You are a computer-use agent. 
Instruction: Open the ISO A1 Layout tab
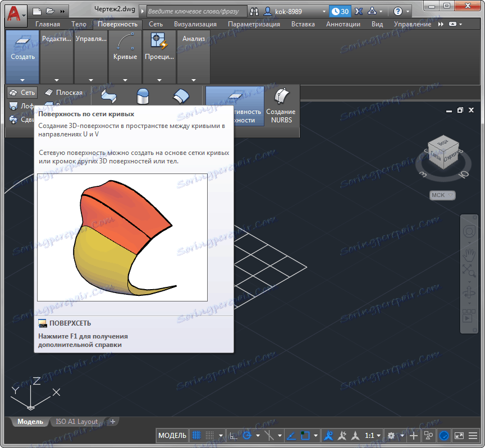[76, 422]
